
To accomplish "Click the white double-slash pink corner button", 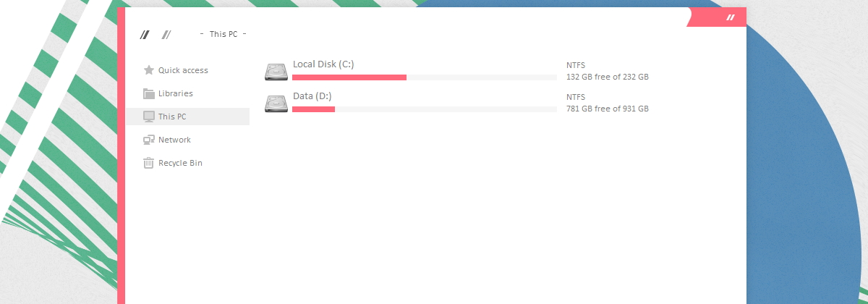I will [x=731, y=17].
